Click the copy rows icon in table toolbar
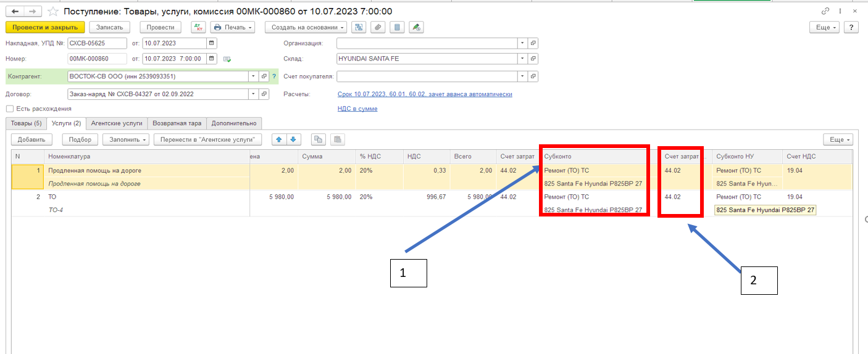Image resolution: width=868 pixels, height=354 pixels. [x=318, y=139]
